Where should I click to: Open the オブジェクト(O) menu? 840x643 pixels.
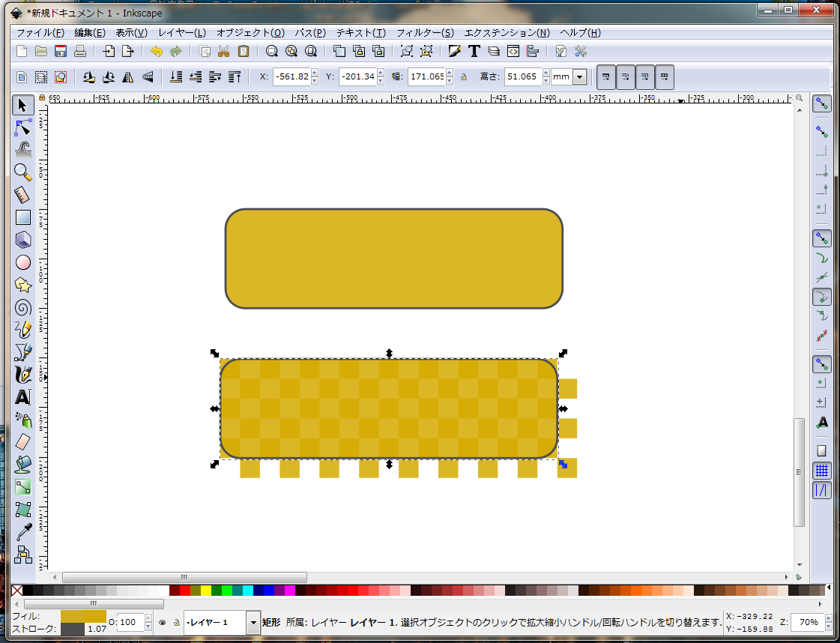point(250,33)
